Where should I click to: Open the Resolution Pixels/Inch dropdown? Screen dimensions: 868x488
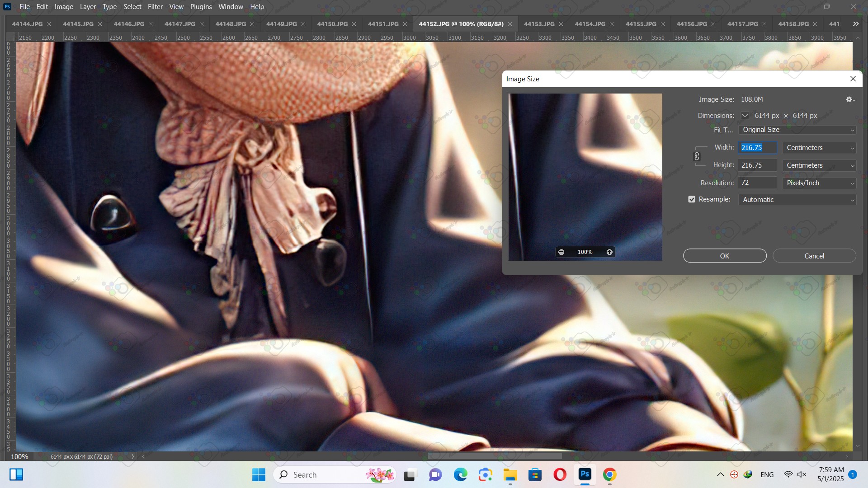[x=819, y=183]
